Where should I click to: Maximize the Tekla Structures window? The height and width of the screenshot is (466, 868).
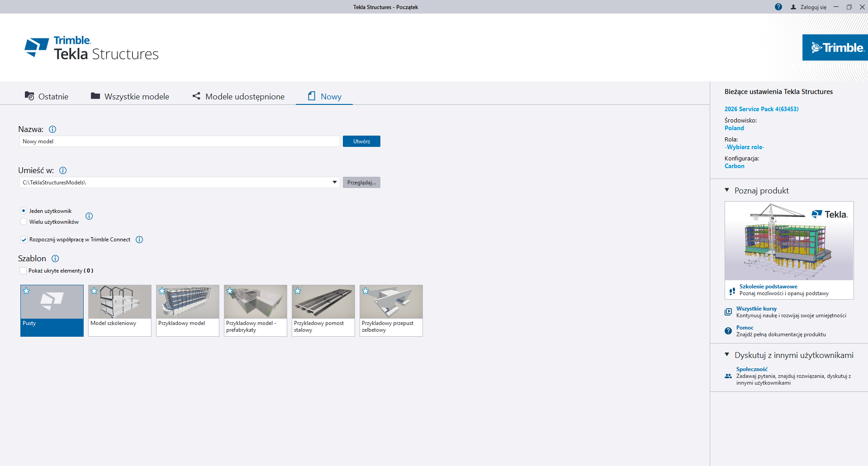(x=849, y=7)
